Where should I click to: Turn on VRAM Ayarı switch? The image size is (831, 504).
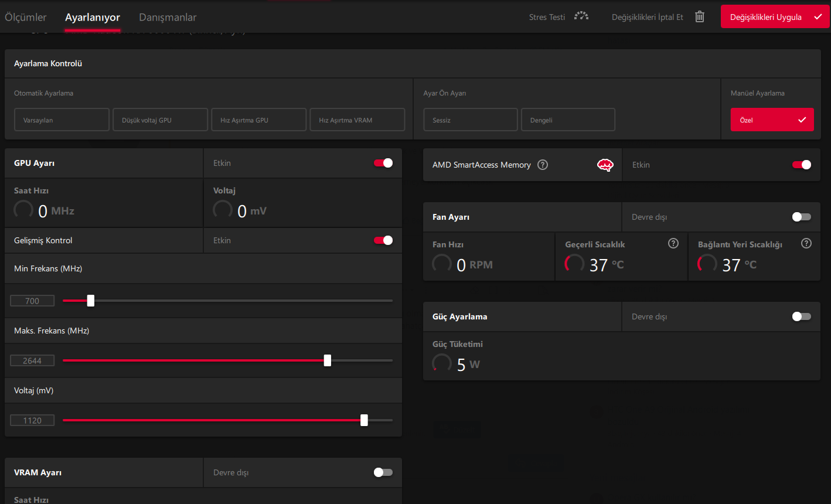tap(383, 472)
